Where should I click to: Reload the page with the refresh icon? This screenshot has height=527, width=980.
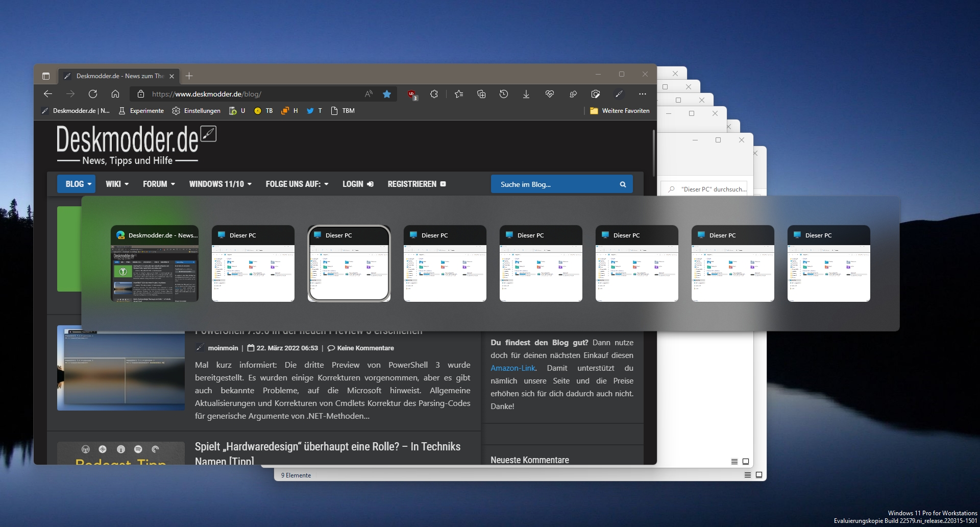[x=93, y=94]
